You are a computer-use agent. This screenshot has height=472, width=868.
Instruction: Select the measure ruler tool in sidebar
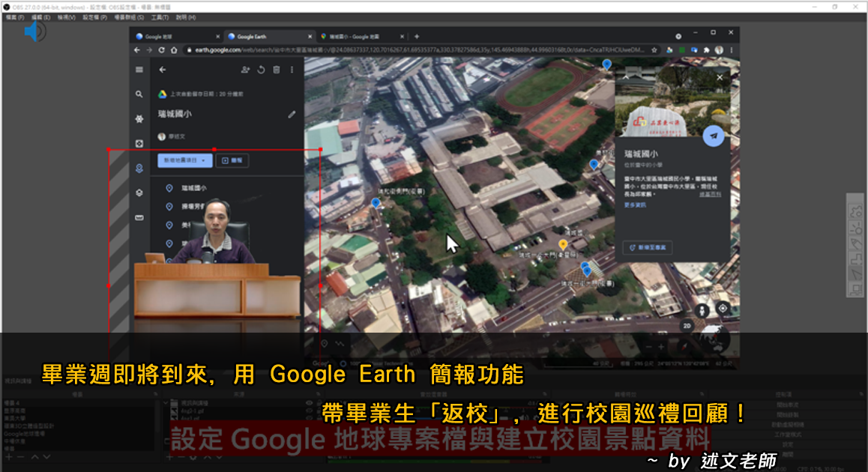[x=139, y=217]
